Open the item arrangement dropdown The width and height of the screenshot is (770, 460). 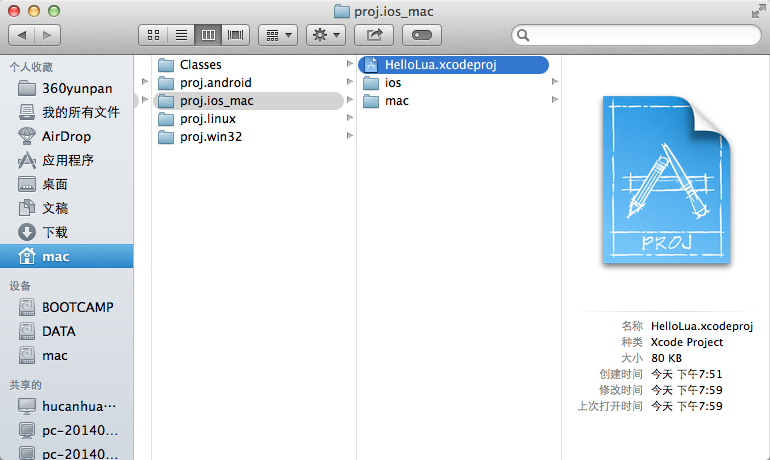click(x=278, y=35)
